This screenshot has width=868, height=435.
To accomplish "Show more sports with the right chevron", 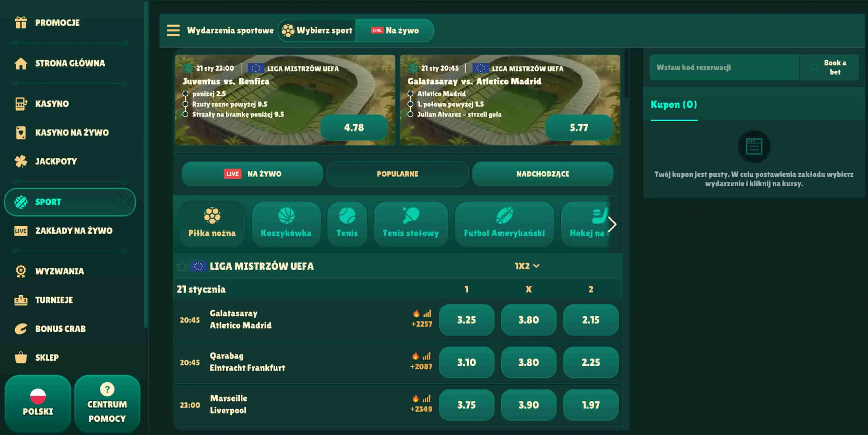I will coord(612,224).
